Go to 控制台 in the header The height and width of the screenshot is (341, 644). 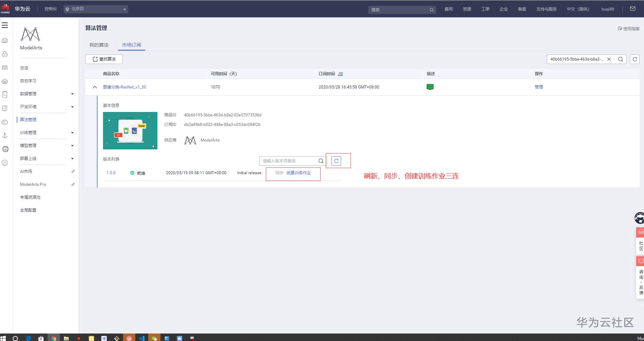click(x=51, y=9)
